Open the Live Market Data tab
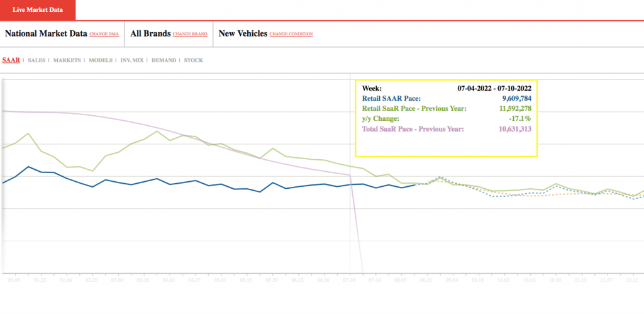Viewport: 644px width, 314px height. [38, 10]
